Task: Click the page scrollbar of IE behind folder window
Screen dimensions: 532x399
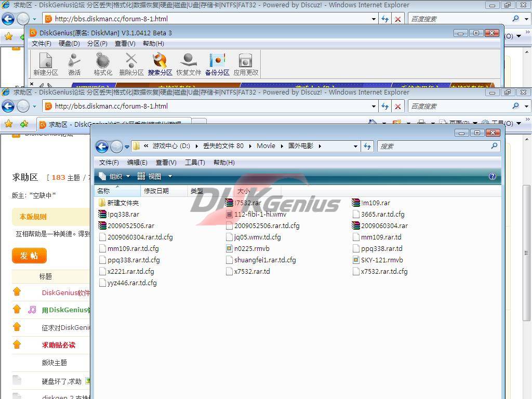Action: 526,252
